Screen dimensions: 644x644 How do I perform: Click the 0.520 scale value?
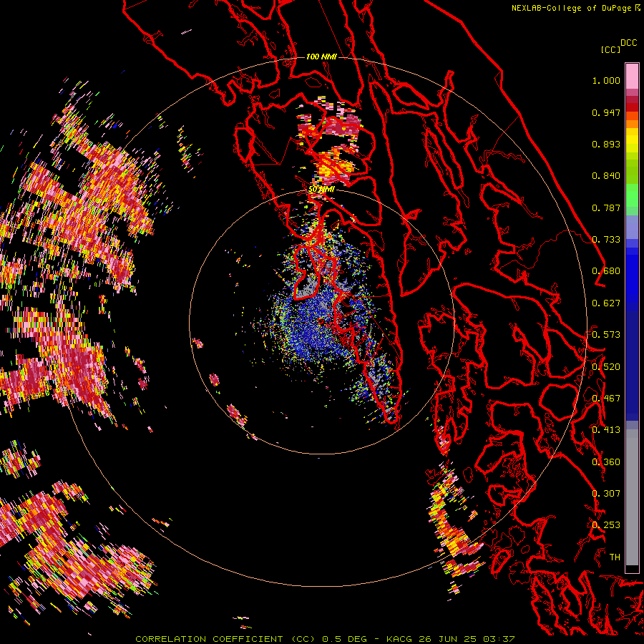[606, 367]
